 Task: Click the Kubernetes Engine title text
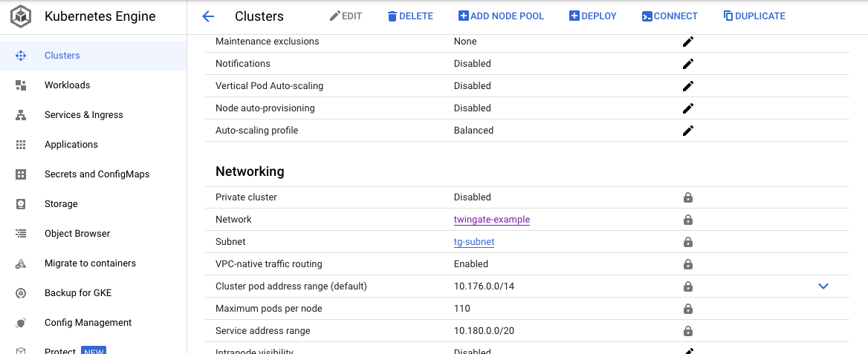tap(100, 16)
